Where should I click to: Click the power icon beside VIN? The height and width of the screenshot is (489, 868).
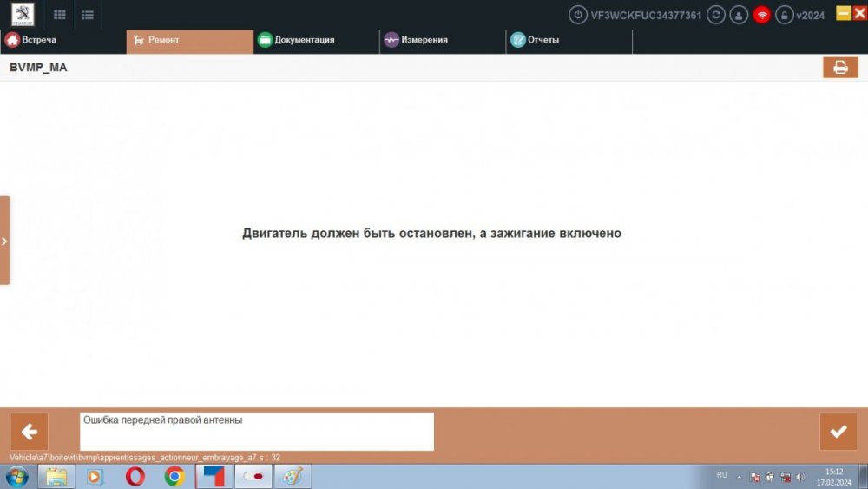[x=577, y=15]
